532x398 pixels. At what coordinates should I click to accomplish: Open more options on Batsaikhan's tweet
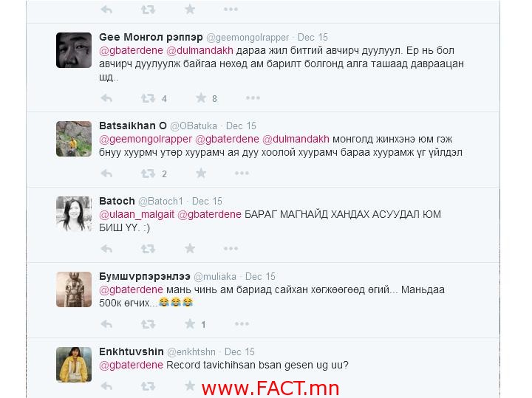pos(242,174)
